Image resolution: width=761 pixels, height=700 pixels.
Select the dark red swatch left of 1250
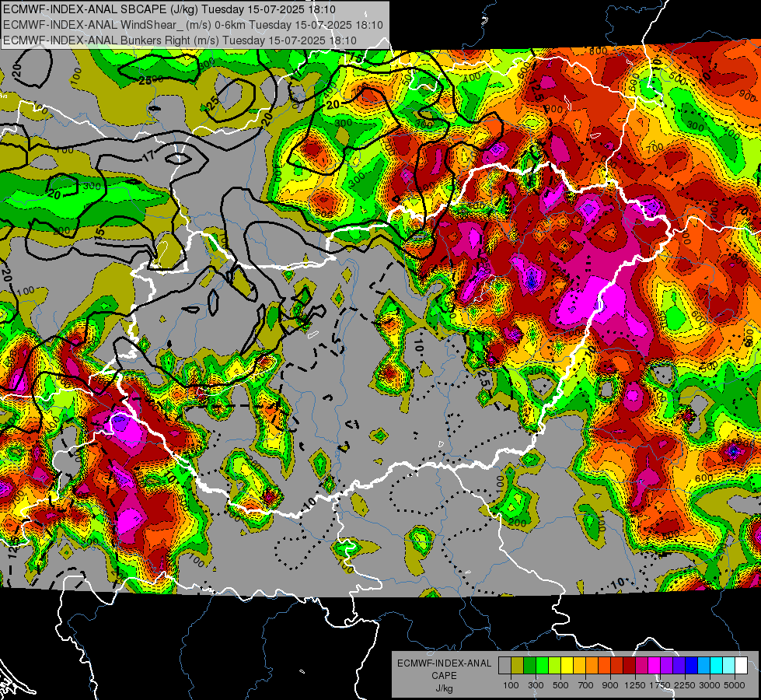(x=629, y=665)
